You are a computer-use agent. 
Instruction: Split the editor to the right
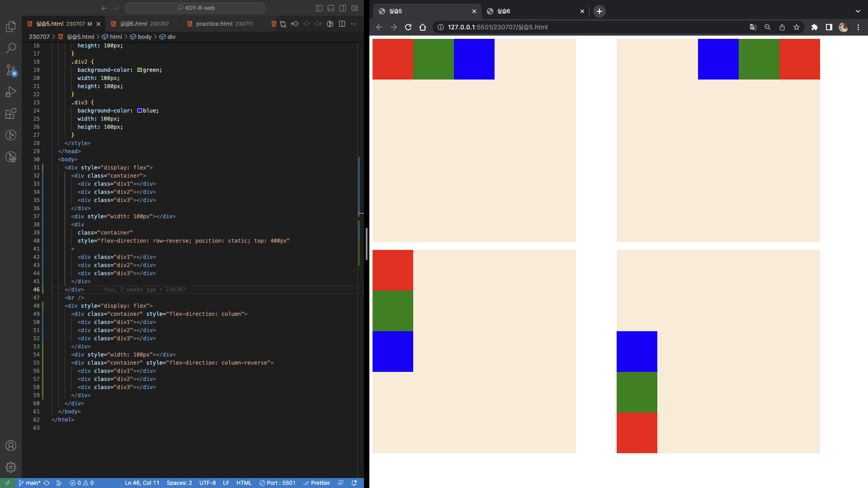click(342, 24)
